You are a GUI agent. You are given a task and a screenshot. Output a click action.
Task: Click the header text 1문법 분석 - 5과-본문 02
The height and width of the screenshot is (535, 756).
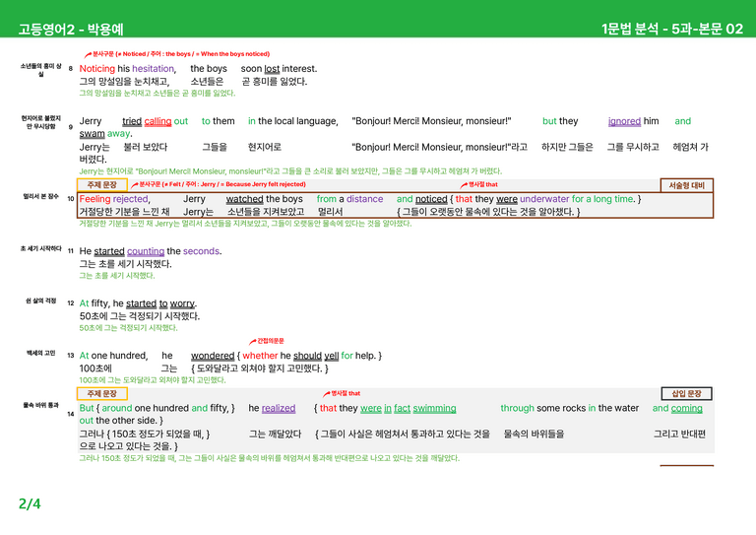(x=672, y=29)
